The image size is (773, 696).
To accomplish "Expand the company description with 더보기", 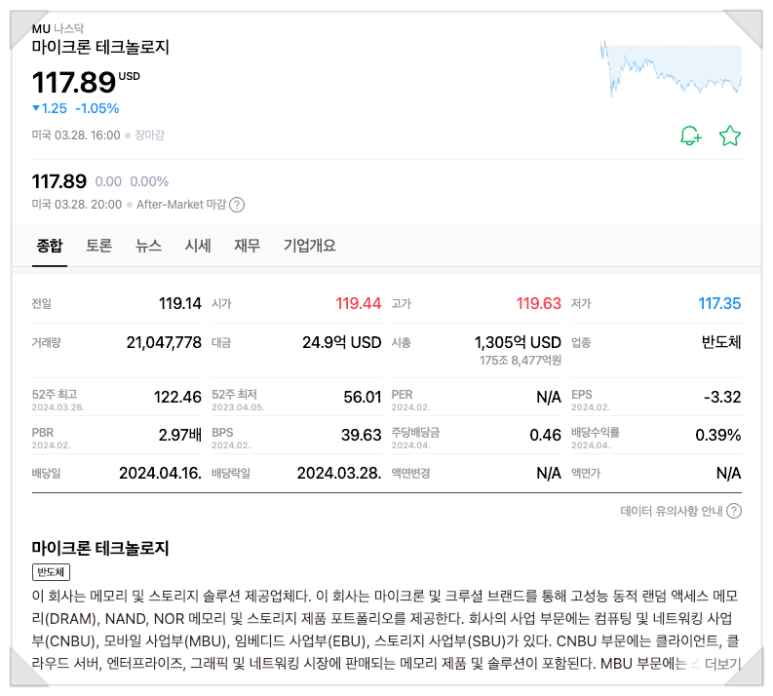I will tap(723, 663).
